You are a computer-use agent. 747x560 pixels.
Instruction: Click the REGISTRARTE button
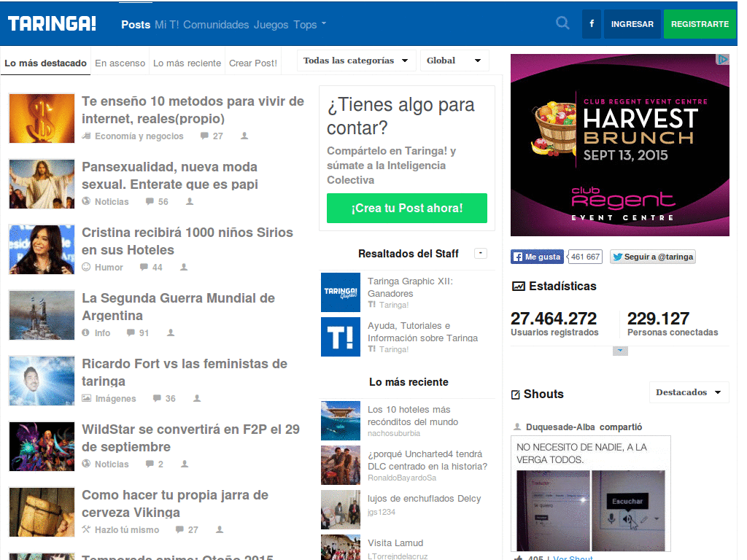pos(700,24)
